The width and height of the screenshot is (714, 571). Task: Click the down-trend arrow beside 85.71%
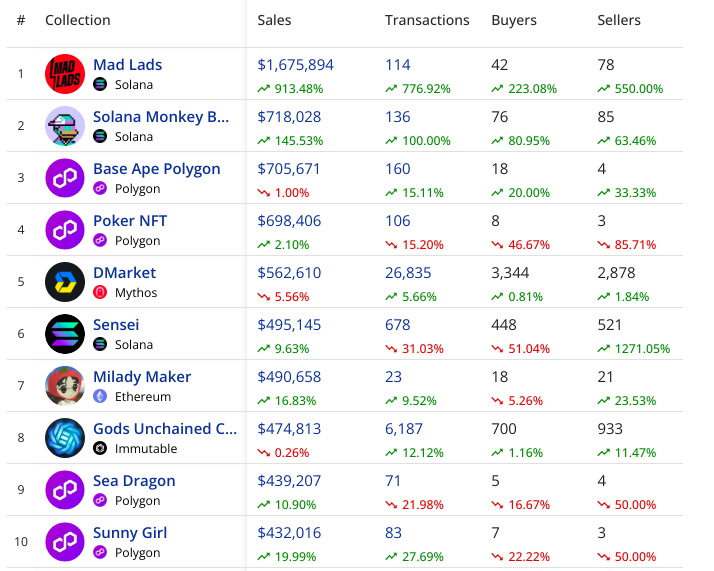point(604,245)
